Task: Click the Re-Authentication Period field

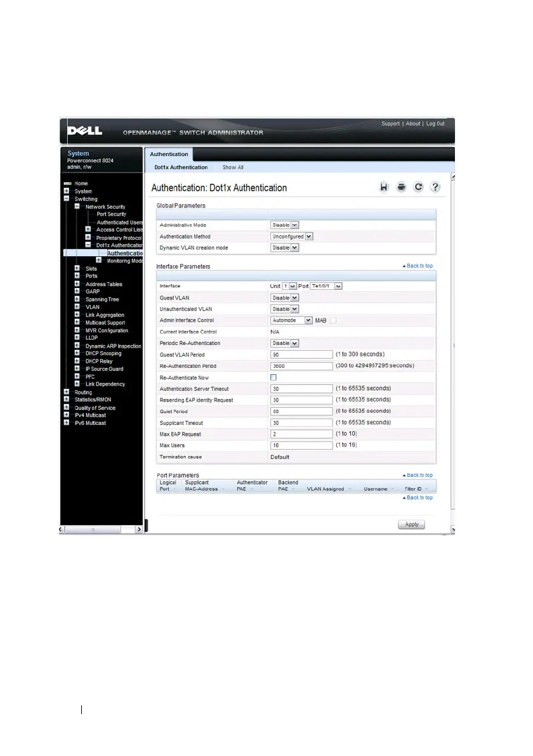Action: pos(301,366)
